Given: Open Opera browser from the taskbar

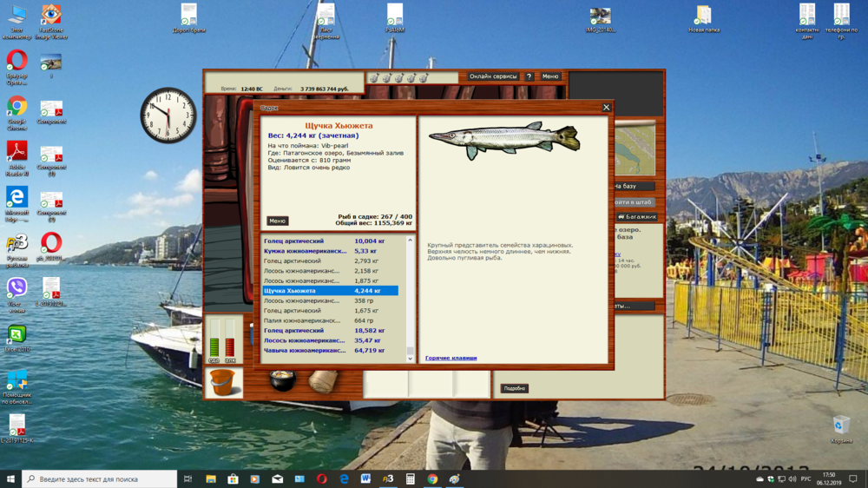Looking at the screenshot, I should pos(322,479).
